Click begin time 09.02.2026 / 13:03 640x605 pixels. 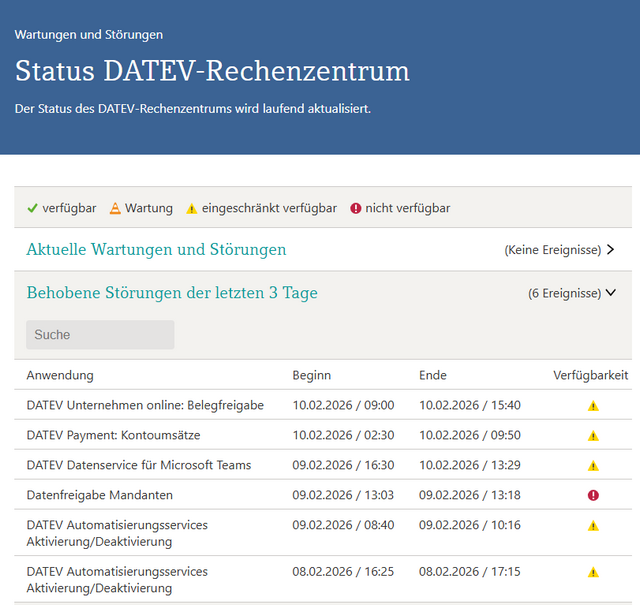[x=343, y=495]
